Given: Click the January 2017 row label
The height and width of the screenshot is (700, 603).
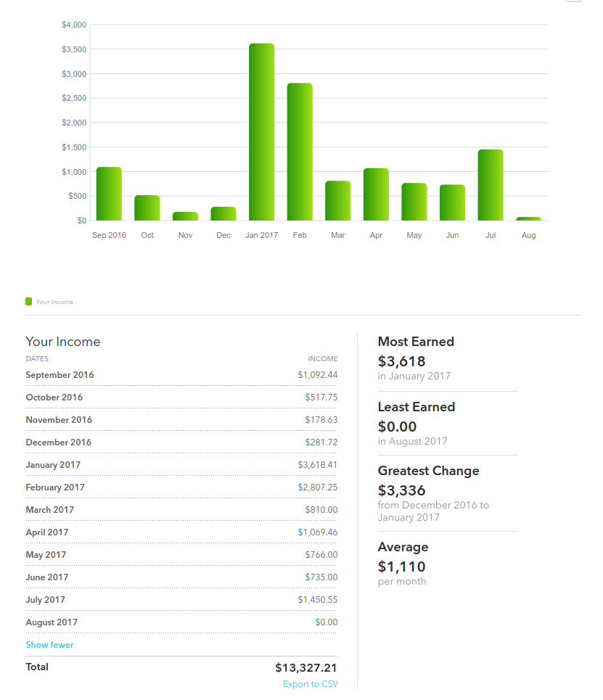Looking at the screenshot, I should click(53, 465).
